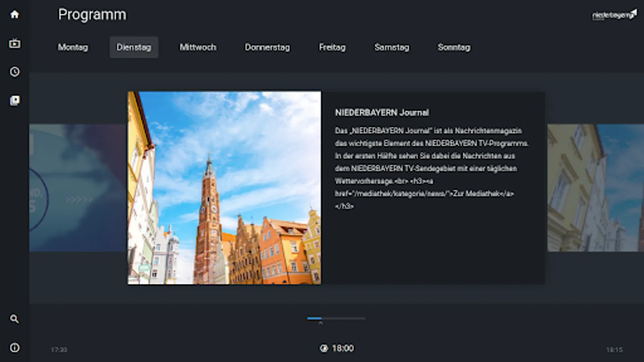
Task: Click the Niederbayern logo
Action: (x=614, y=15)
